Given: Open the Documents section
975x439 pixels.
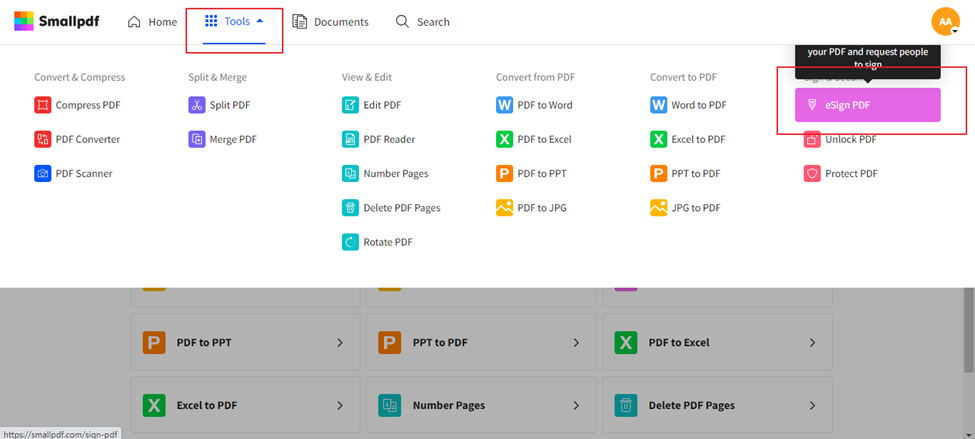Looking at the screenshot, I should (x=330, y=22).
